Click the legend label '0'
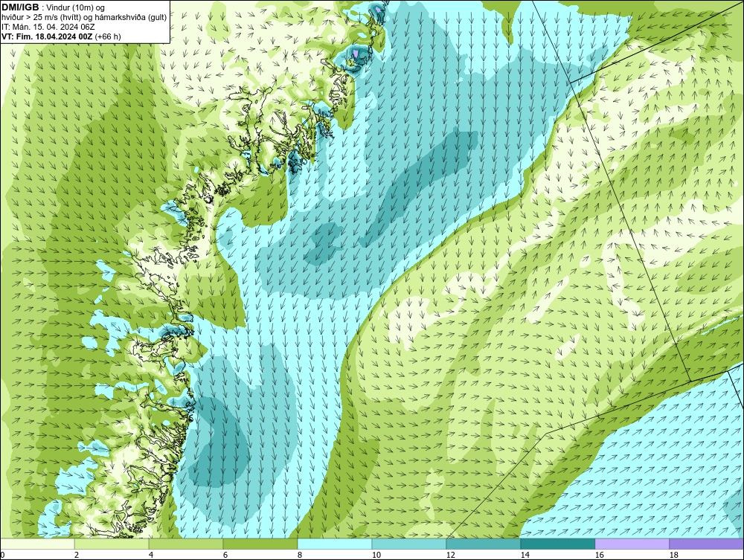The width and height of the screenshot is (744, 560). 2,555
